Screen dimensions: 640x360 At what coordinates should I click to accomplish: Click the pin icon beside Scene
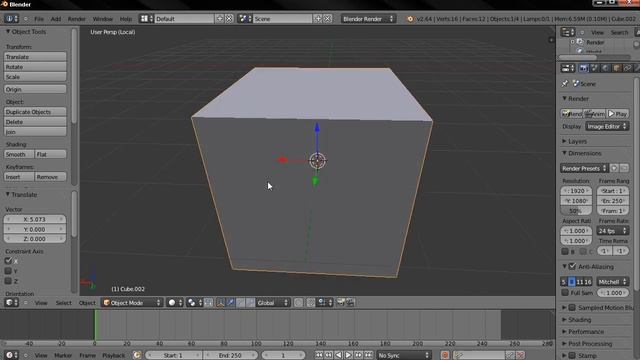pos(565,84)
